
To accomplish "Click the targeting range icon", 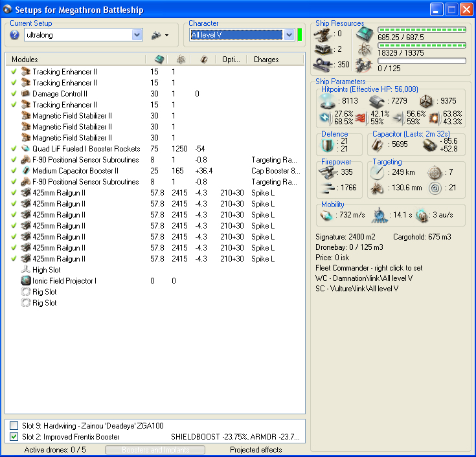I will (x=378, y=172).
